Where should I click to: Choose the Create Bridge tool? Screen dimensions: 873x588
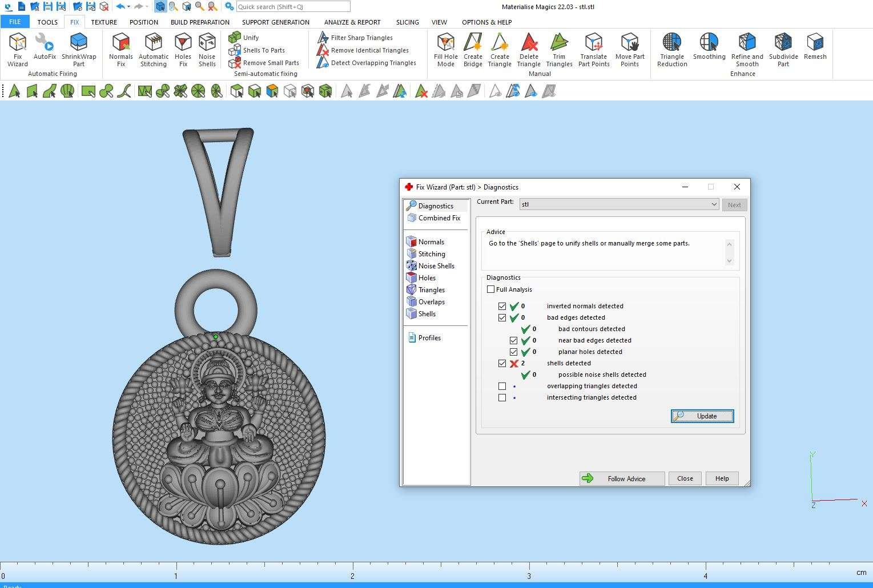click(473, 50)
